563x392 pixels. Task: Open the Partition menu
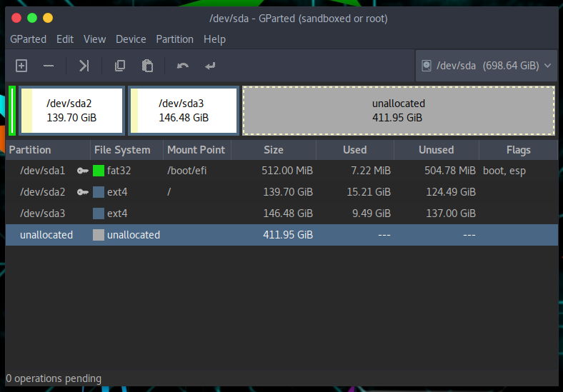(174, 39)
